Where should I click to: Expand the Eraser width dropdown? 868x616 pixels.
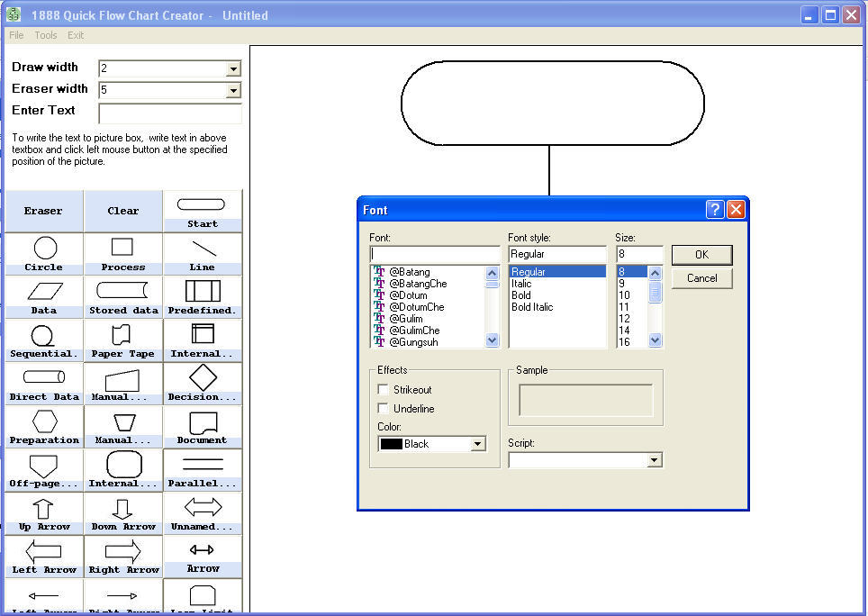[233, 90]
